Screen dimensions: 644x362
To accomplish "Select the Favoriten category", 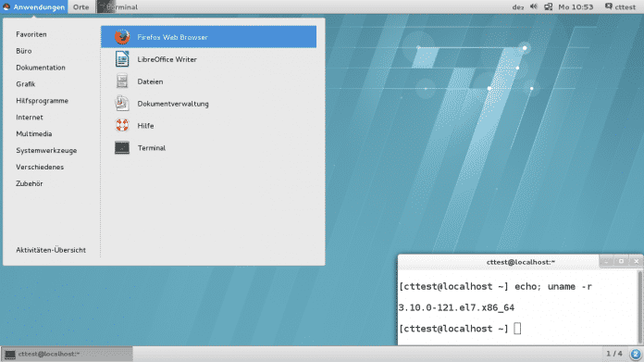I will click(31, 34).
